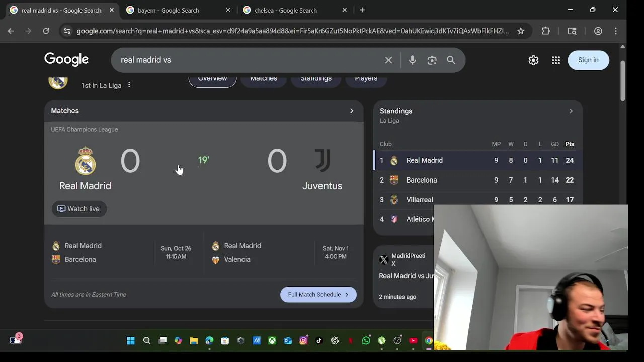The width and height of the screenshot is (644, 362).
Task: Click the Sign in button
Action: [x=588, y=60]
